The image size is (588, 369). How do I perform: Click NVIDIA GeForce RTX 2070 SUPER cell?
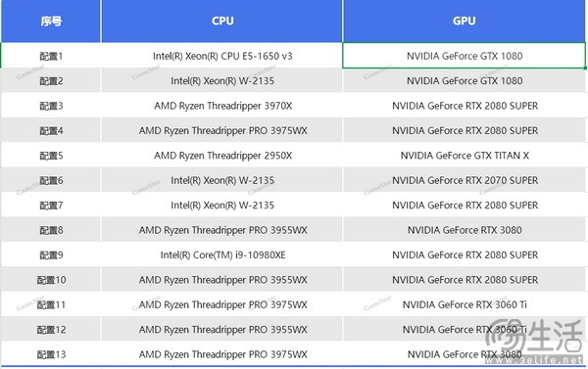click(x=464, y=180)
